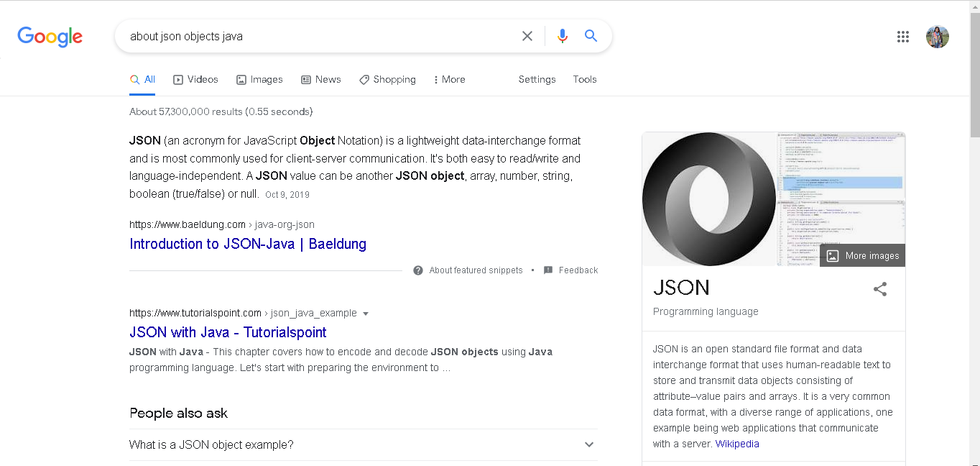Select the All tab

143,79
